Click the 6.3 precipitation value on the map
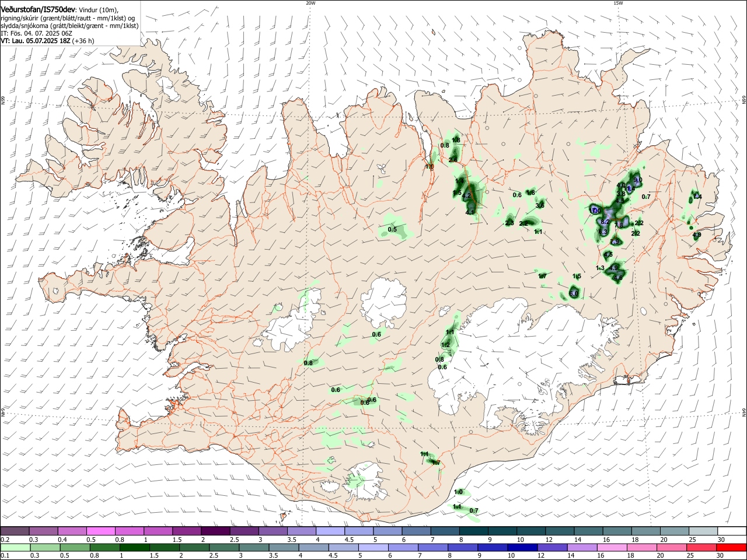The image size is (747, 560). (603, 232)
